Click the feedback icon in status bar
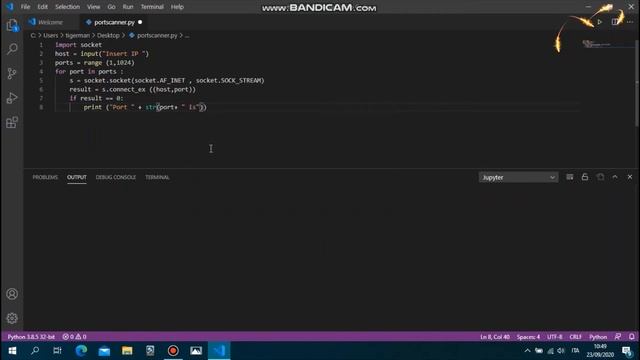 tap(618, 337)
